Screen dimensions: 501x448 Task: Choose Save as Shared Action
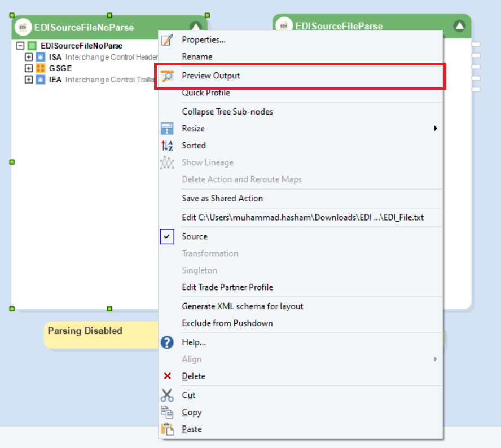[222, 199]
